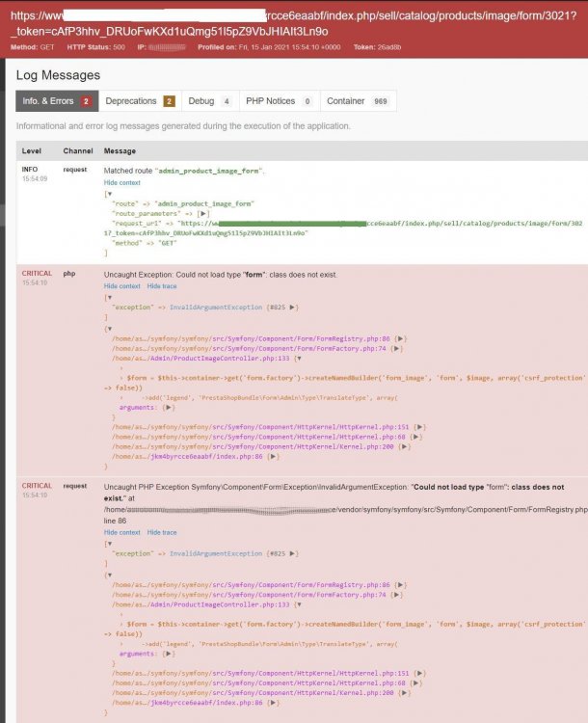Click the profiled request URL in the red header

(293, 23)
